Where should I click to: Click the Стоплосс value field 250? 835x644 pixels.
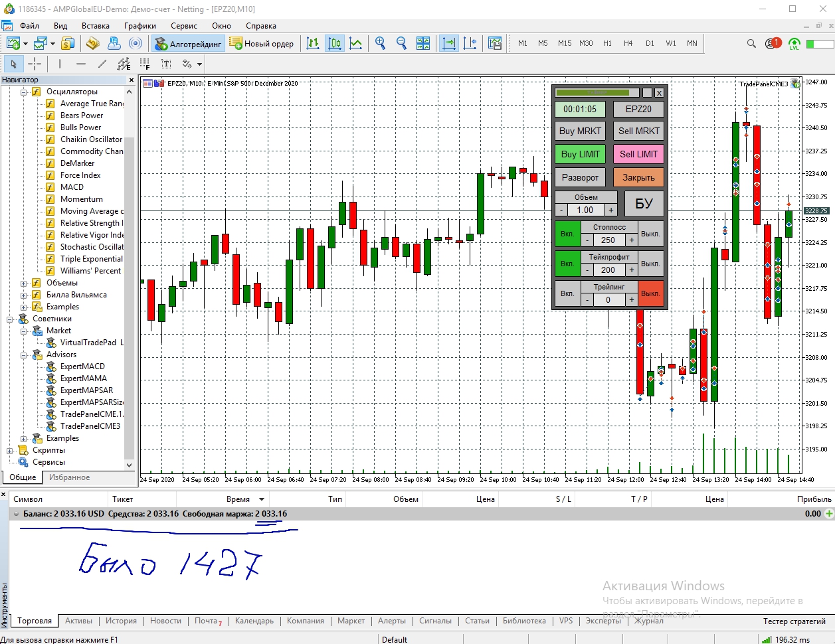(x=608, y=240)
